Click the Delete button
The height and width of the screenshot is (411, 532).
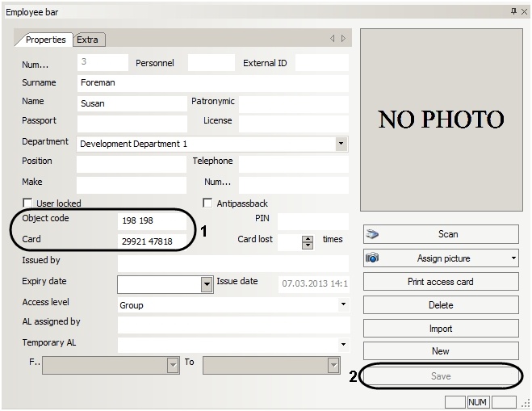441,305
